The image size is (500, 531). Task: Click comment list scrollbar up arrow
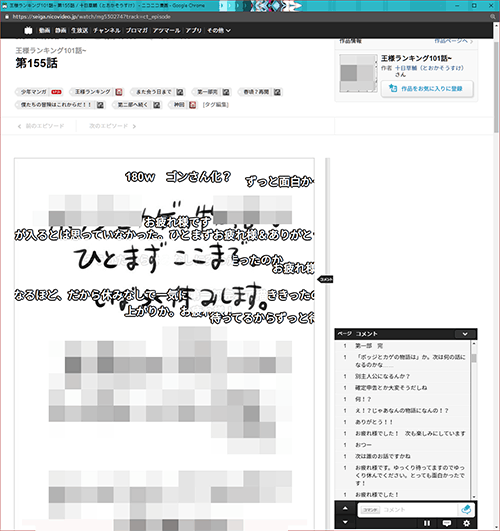tap(474, 344)
